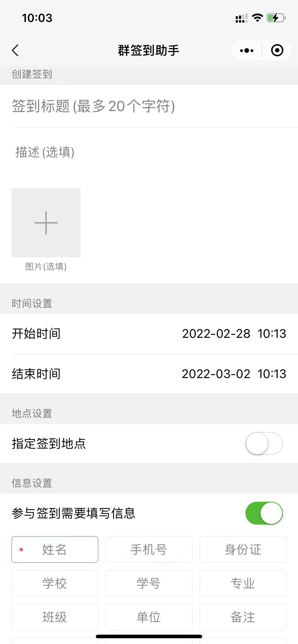Image resolution: width=298 pixels, height=644 pixels.
Task: Select the 班级 info field
Action: coord(55,617)
